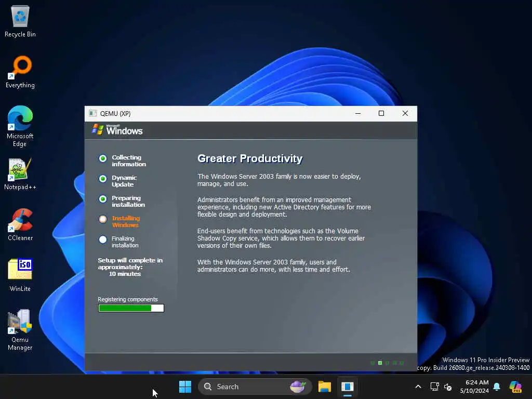This screenshot has height=399, width=532.
Task: Click the Greater Productivity heading
Action: (x=250, y=158)
